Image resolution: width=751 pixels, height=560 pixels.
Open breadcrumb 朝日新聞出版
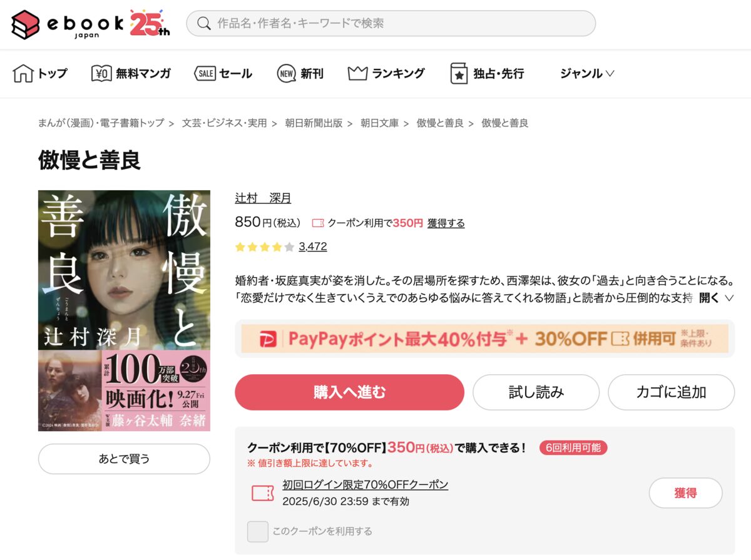coord(314,123)
